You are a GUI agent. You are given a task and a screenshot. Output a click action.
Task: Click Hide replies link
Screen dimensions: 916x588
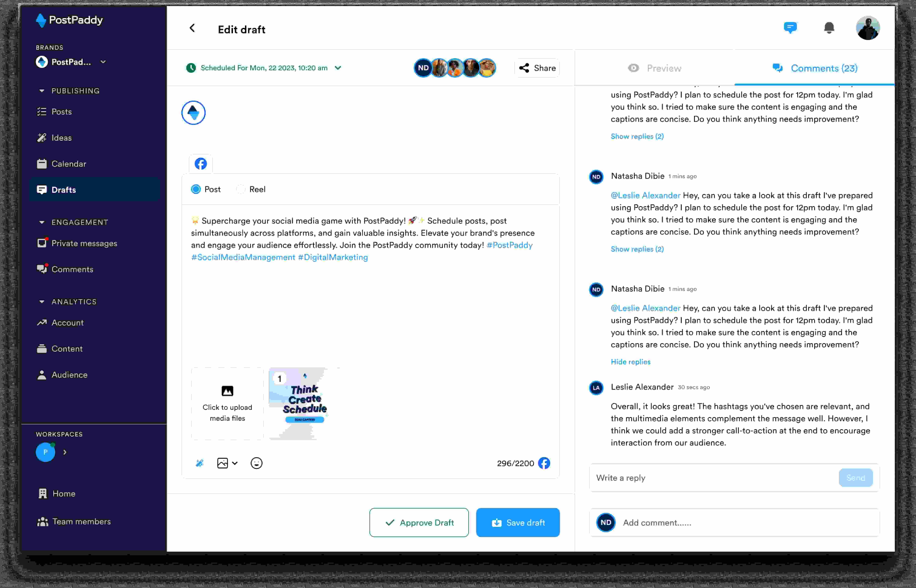pyautogui.click(x=630, y=362)
